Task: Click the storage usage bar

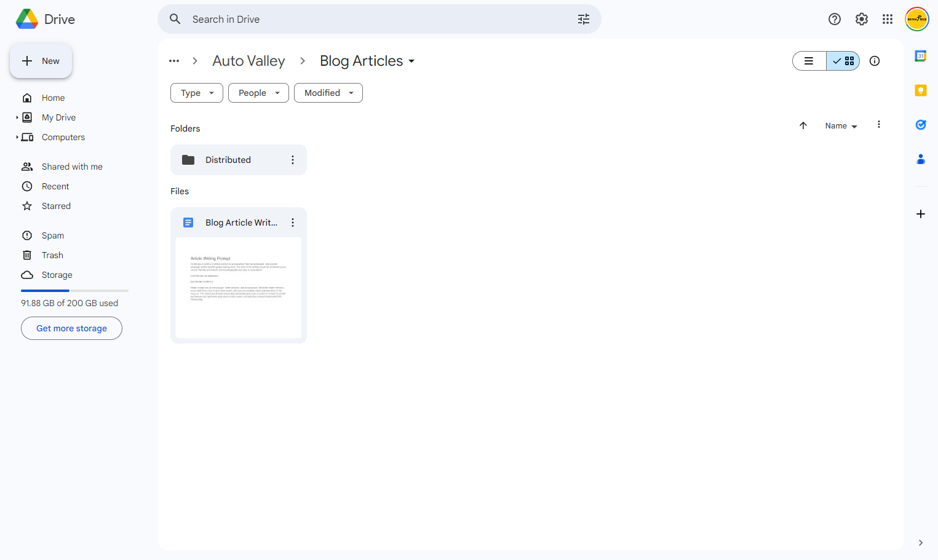Action: click(74, 290)
